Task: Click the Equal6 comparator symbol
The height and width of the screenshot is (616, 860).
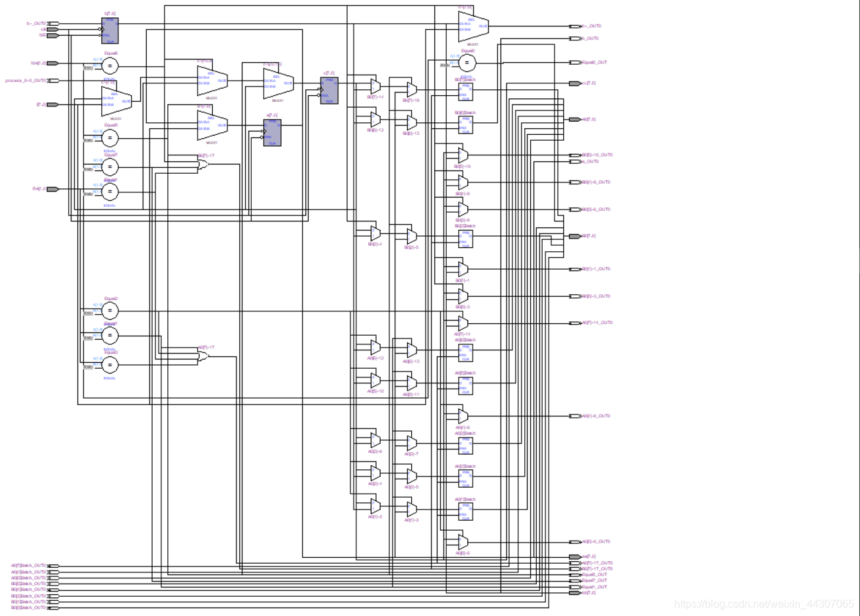Action: pos(110,65)
